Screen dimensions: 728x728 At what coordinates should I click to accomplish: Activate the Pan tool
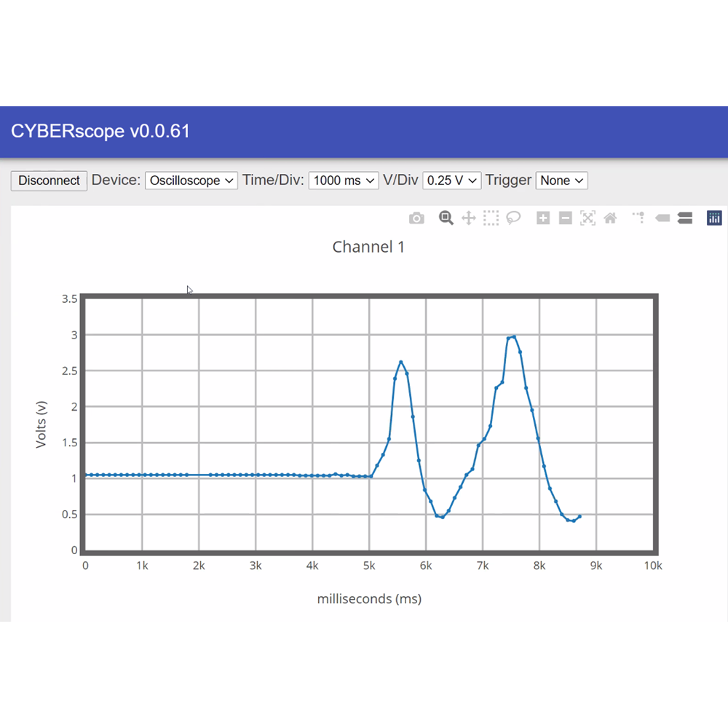468,218
